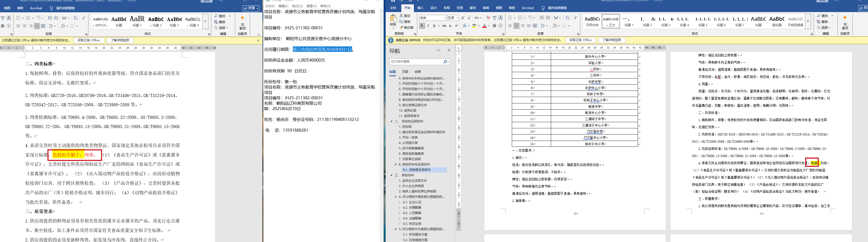Collapse '二、符合性证明材料' in navigation tree
This screenshot has width=868, height=242.
click(392, 121)
